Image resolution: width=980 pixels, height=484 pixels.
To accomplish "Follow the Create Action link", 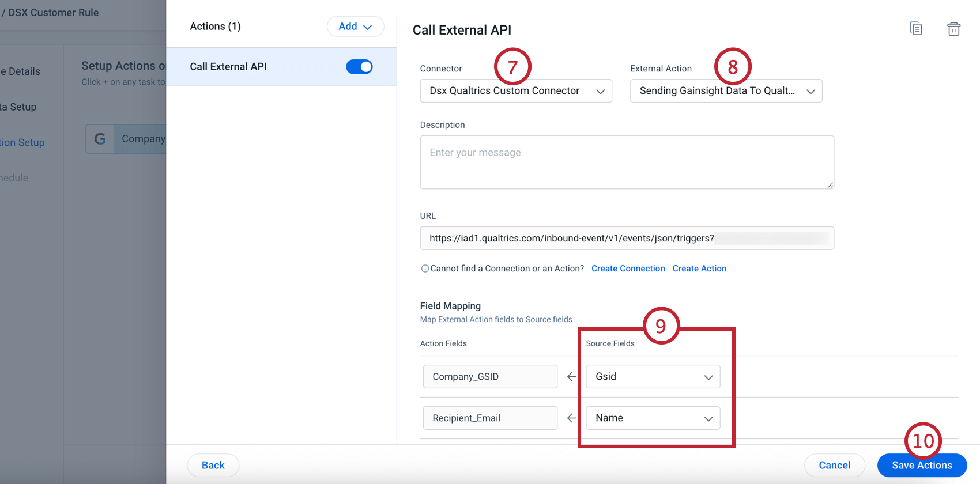I will pyautogui.click(x=699, y=269).
